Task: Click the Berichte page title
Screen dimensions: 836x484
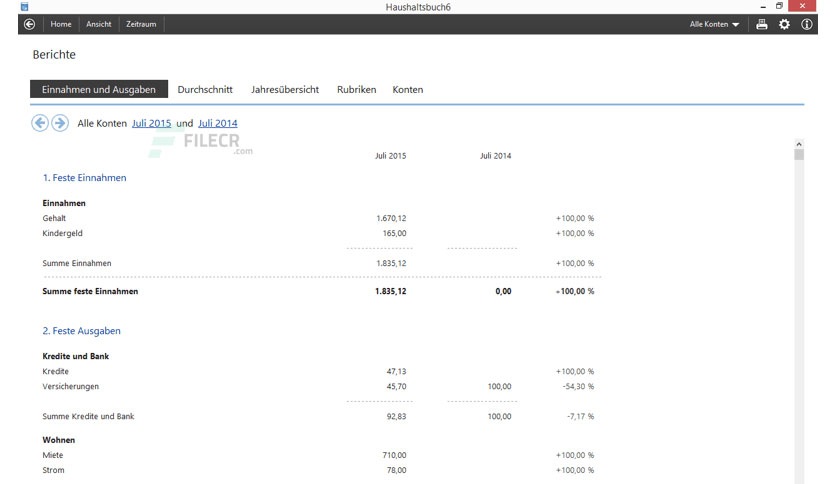Action: click(54, 54)
